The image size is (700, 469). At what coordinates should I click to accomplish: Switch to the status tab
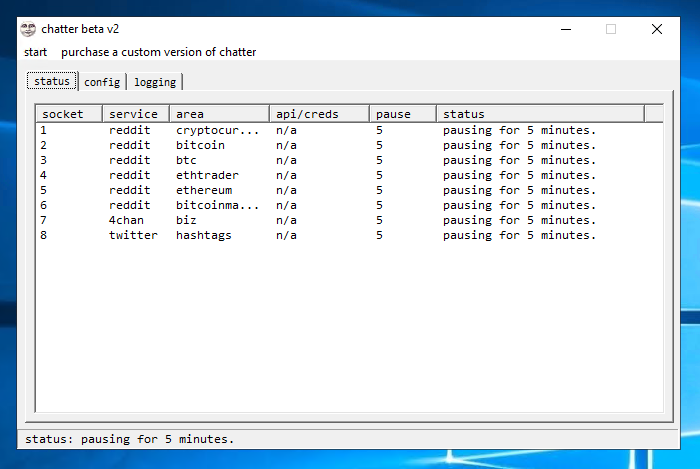52,81
